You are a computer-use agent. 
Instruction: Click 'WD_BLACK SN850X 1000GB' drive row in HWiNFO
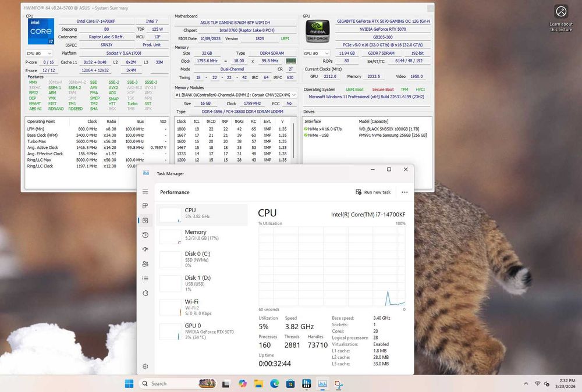tap(366, 129)
